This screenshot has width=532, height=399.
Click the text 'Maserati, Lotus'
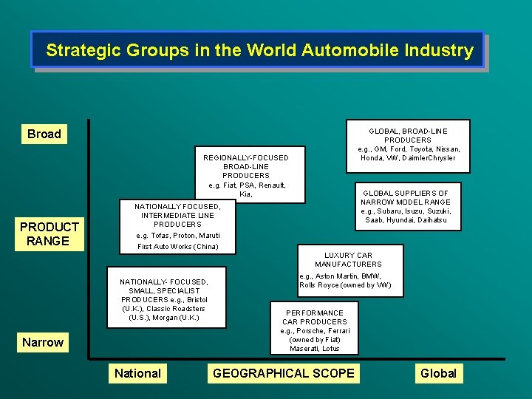[315, 349]
